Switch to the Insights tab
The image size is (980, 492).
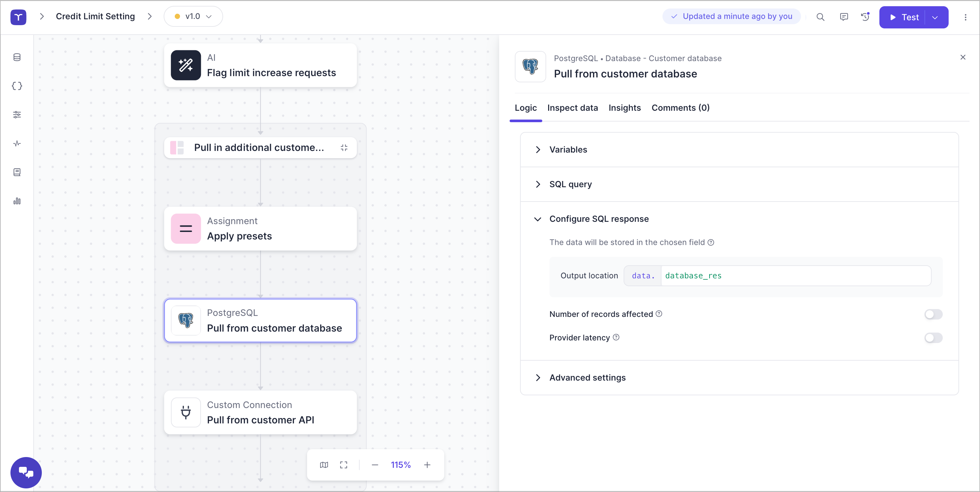pyautogui.click(x=624, y=108)
